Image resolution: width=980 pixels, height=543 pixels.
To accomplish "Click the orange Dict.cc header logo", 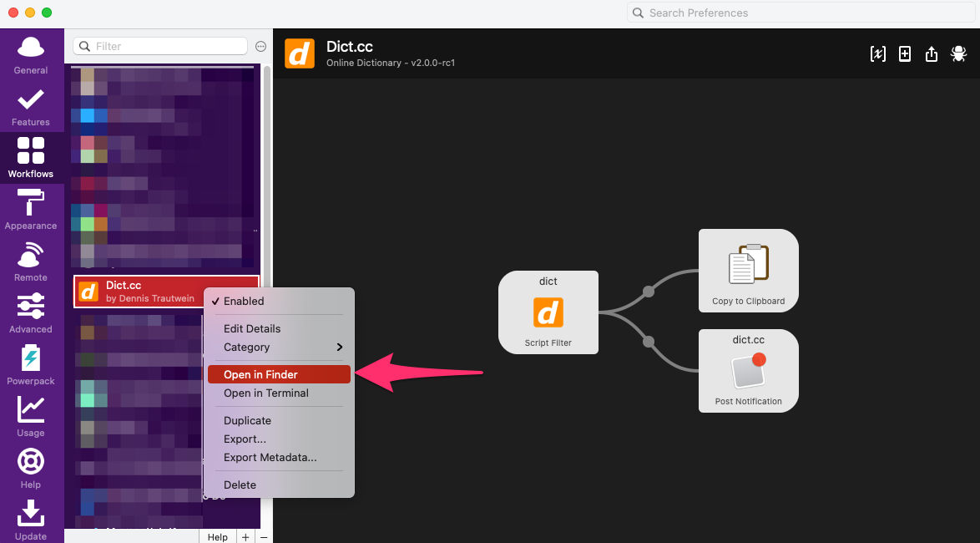I will click(x=300, y=53).
